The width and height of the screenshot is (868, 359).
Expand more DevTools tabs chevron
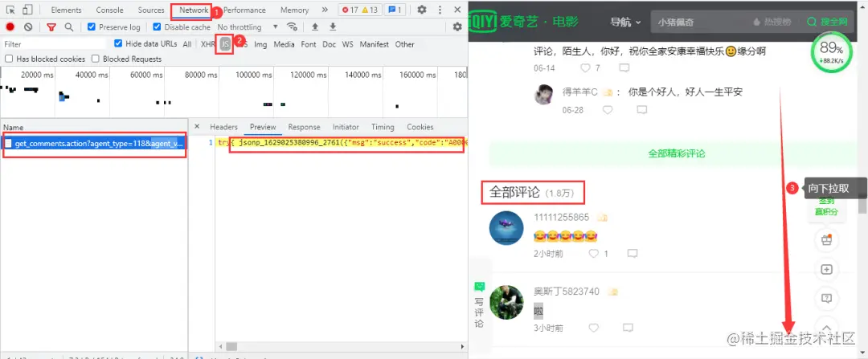(x=325, y=10)
